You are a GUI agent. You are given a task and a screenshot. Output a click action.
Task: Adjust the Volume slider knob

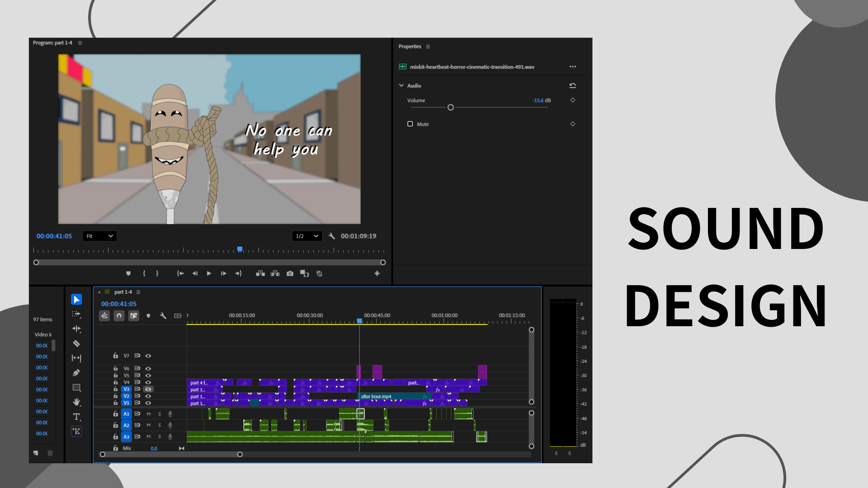tap(451, 108)
